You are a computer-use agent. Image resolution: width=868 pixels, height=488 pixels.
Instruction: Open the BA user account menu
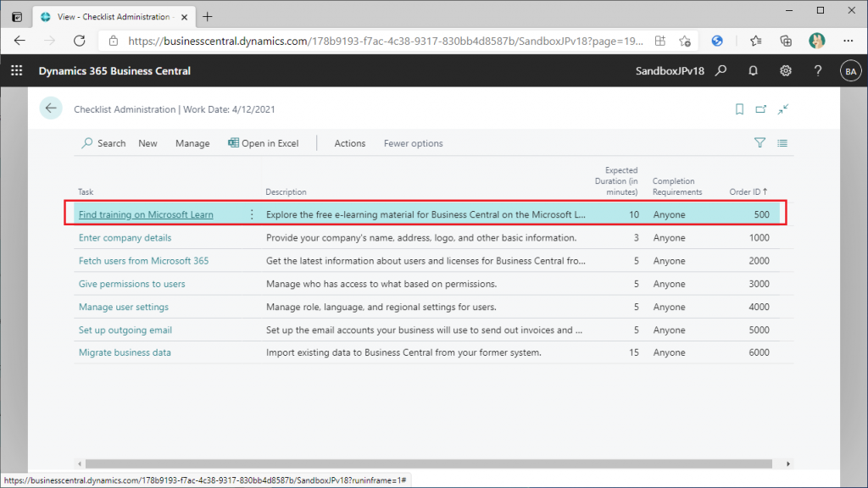850,71
